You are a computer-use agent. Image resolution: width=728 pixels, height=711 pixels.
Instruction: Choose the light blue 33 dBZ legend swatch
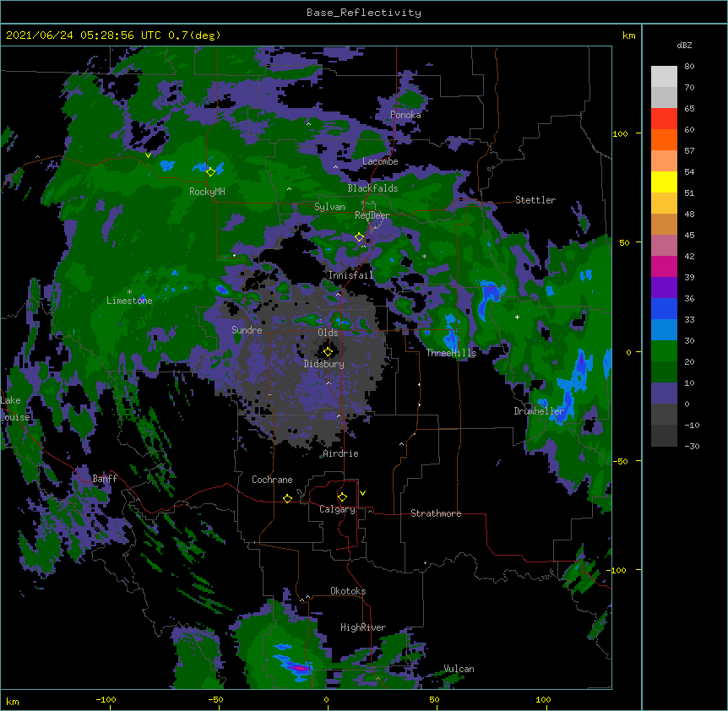pyautogui.click(x=664, y=330)
